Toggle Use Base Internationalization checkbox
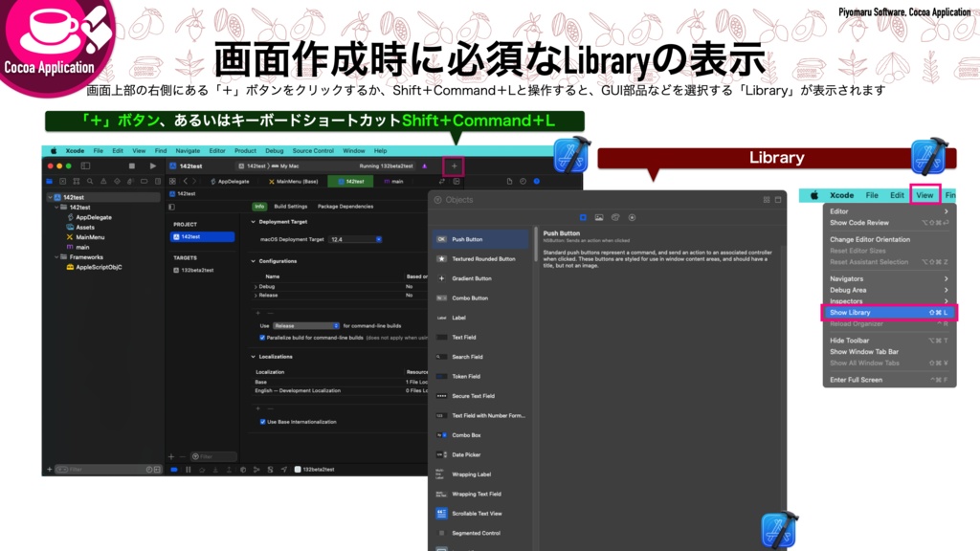This screenshot has height=551, width=980. [262, 422]
